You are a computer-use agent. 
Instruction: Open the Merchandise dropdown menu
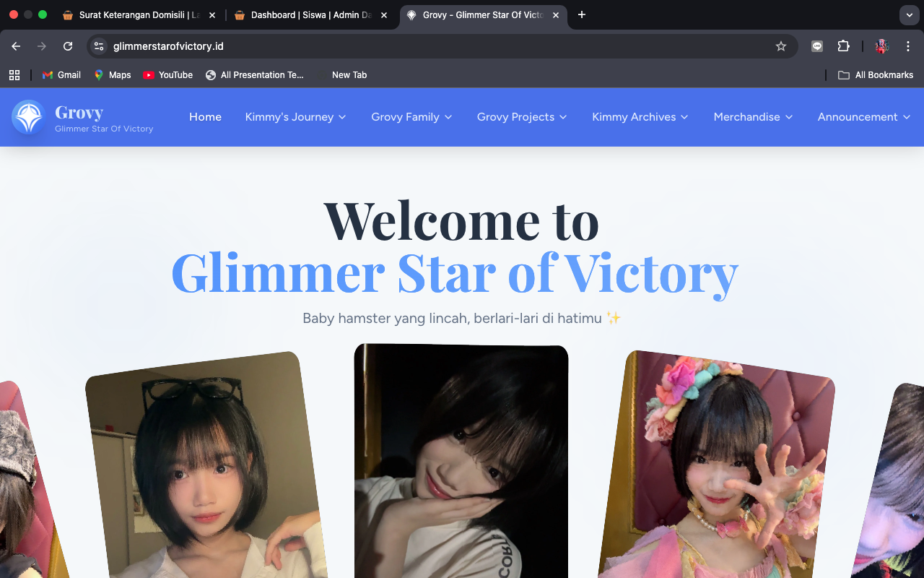754,117
